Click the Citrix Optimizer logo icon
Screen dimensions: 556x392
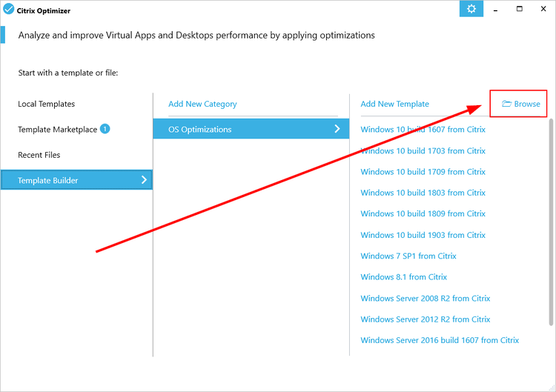tap(8, 9)
